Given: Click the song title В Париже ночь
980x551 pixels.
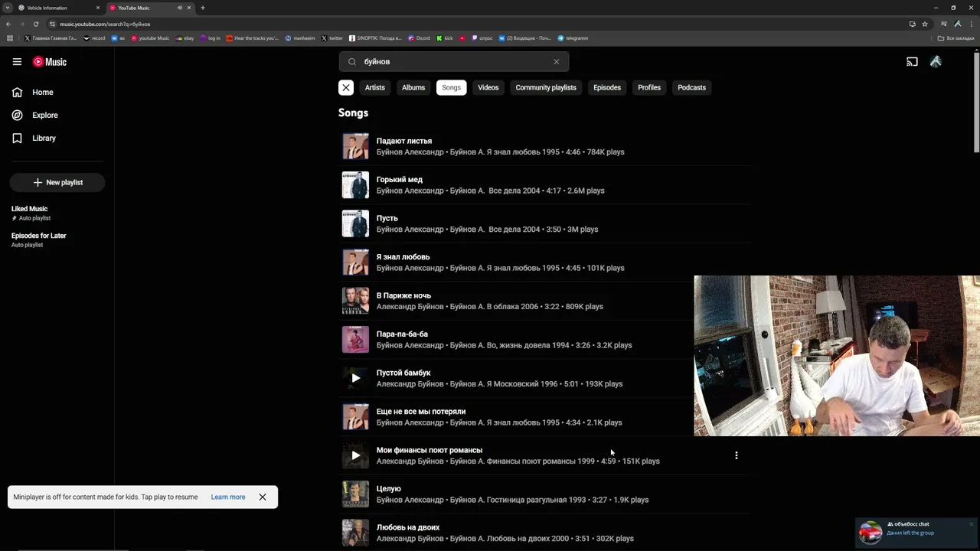Looking at the screenshot, I should pyautogui.click(x=403, y=295).
